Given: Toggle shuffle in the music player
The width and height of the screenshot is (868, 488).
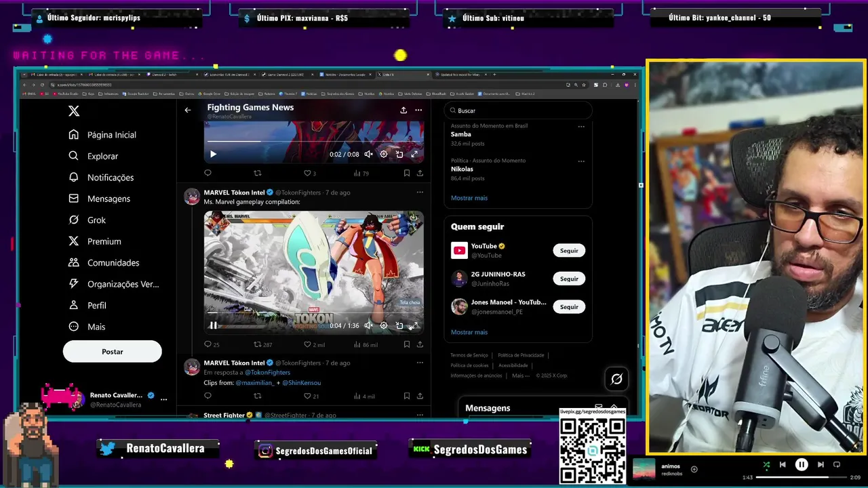Looking at the screenshot, I should coord(766,464).
